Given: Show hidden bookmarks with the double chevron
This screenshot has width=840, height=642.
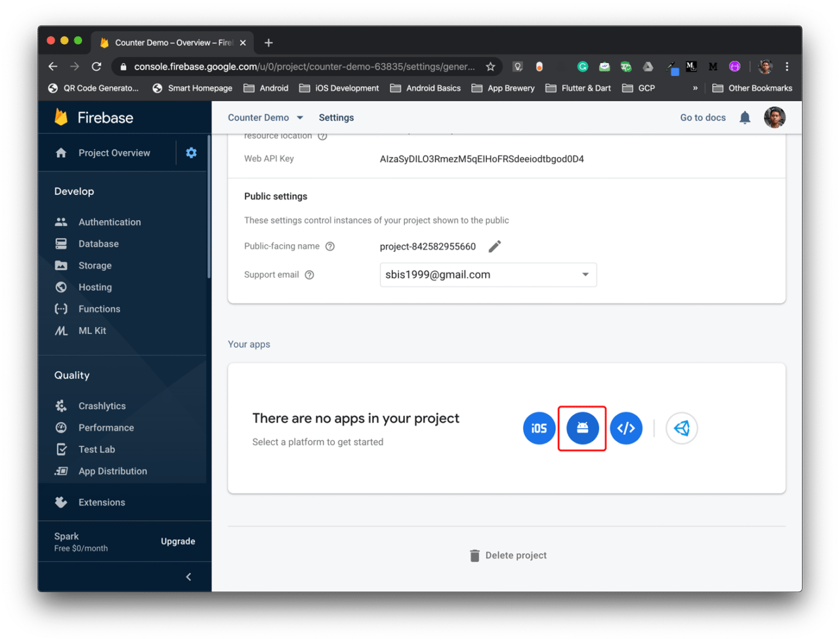Looking at the screenshot, I should (695, 88).
